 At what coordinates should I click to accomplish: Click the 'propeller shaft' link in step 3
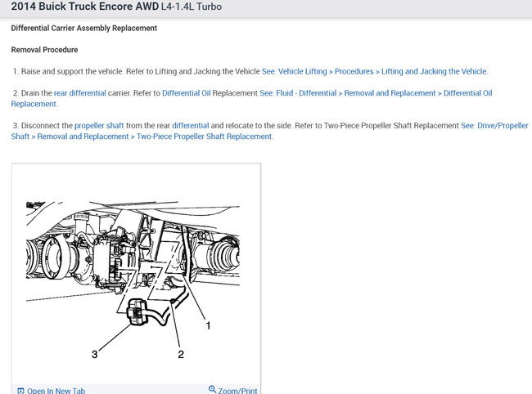pyautogui.click(x=99, y=126)
